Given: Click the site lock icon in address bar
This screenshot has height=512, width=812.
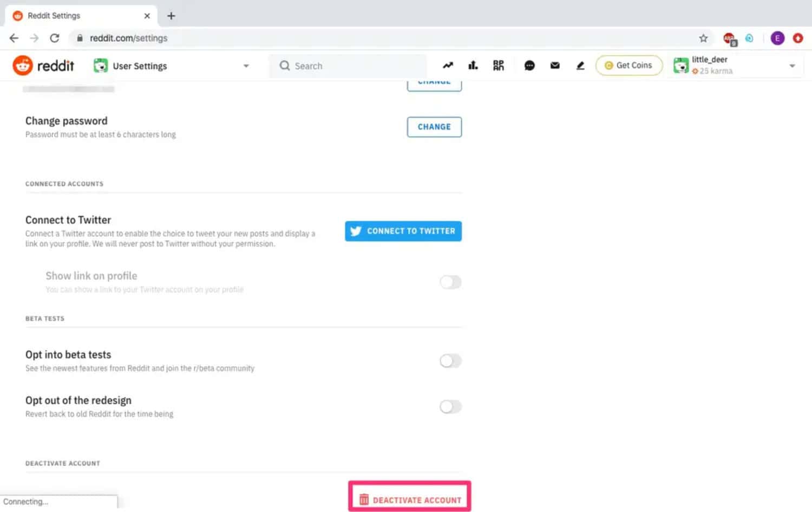Looking at the screenshot, I should (80, 38).
